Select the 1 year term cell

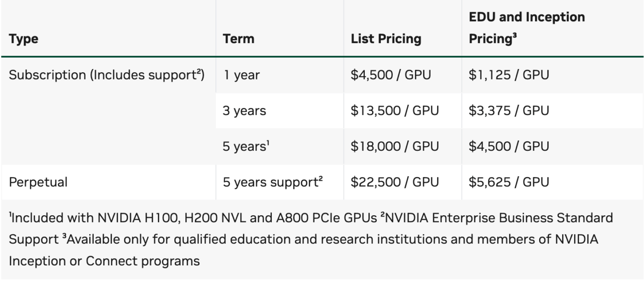click(241, 75)
